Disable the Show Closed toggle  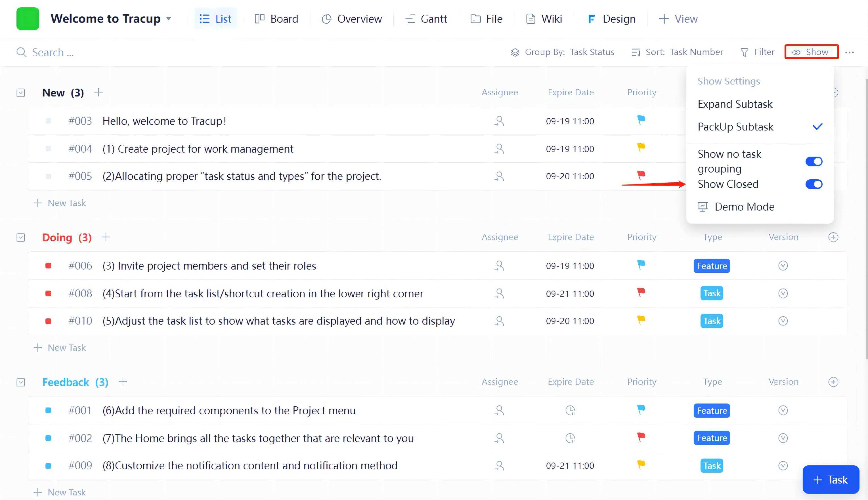coord(814,184)
